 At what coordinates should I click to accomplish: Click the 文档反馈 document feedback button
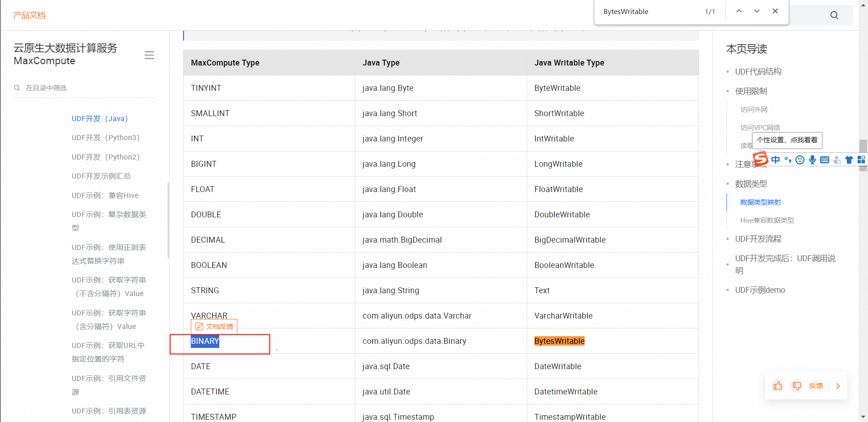click(214, 326)
